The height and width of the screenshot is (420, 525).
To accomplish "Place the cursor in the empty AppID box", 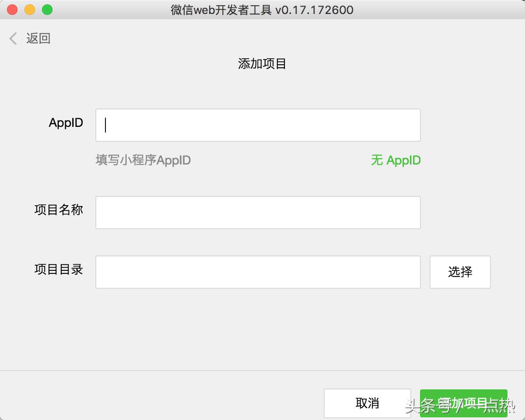I will click(x=258, y=125).
